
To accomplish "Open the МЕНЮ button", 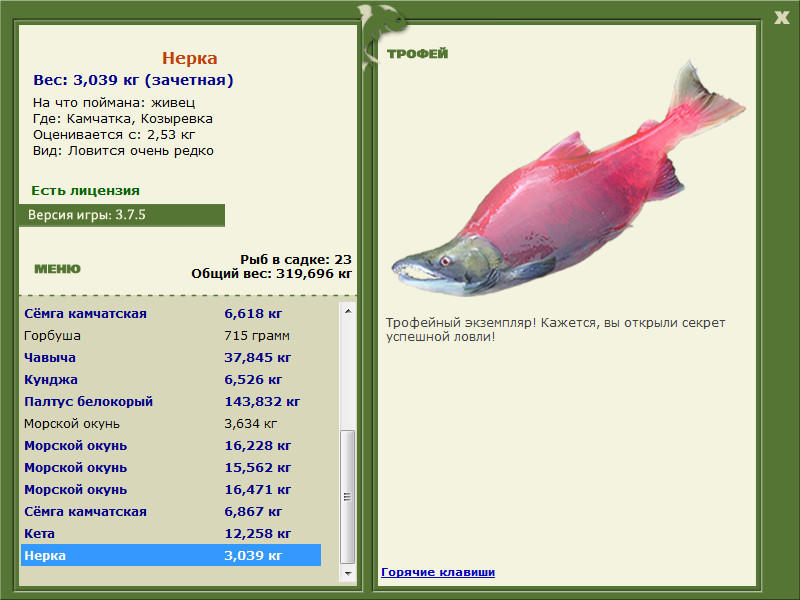I will coord(57,269).
